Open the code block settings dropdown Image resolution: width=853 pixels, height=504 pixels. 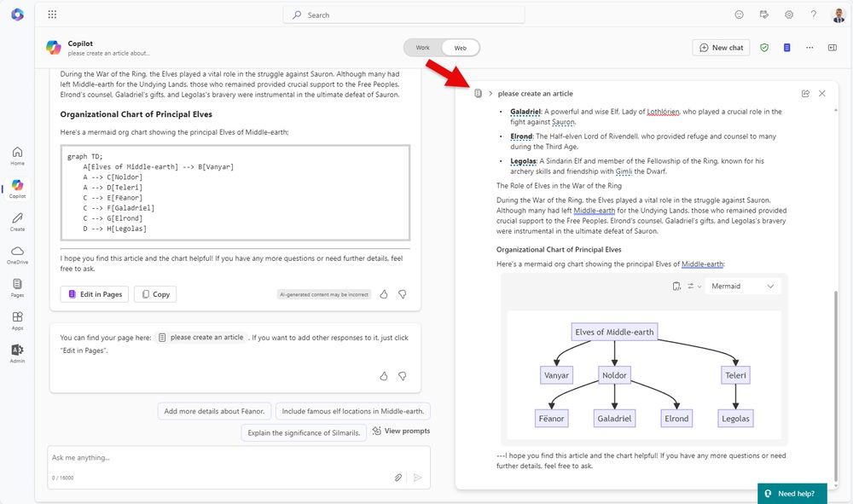click(x=693, y=286)
